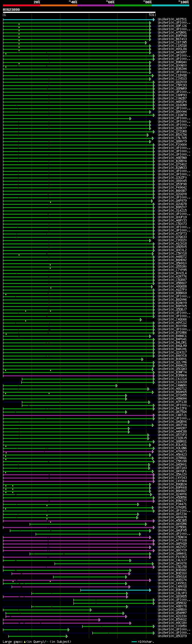
Task: Open UniRef100_C4R7J1 hit
Action: coord(172,415)
